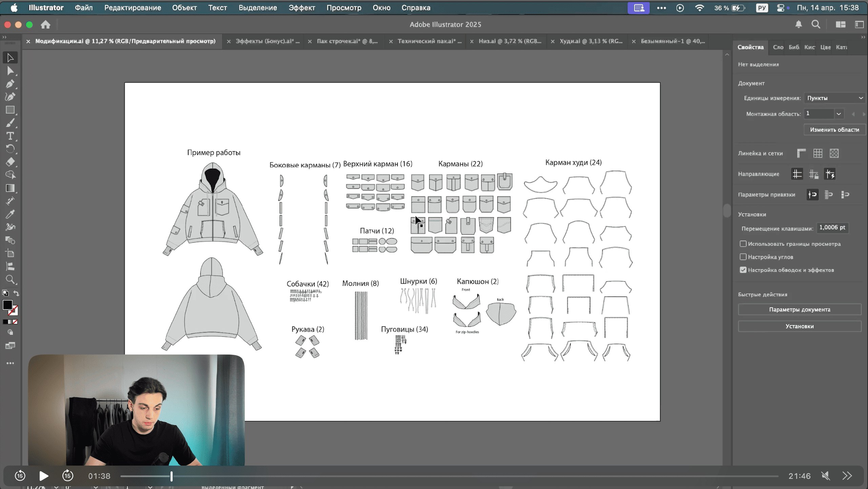Image resolution: width=868 pixels, height=489 pixels.
Task: Open the 'Эффект' menu
Action: click(x=301, y=7)
